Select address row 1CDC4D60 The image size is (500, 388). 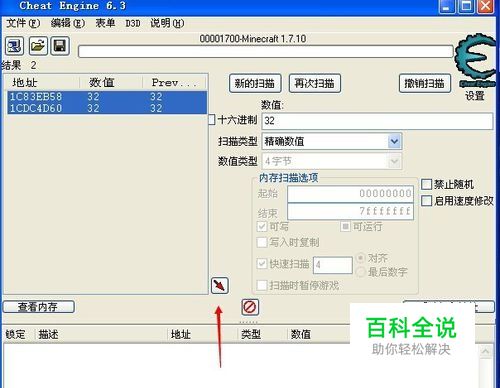(x=107, y=108)
